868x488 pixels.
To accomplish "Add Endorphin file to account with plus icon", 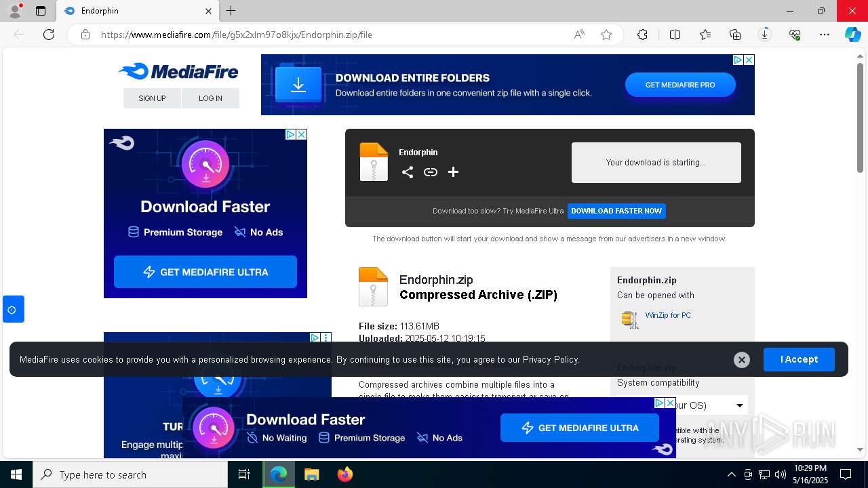I will pos(454,172).
